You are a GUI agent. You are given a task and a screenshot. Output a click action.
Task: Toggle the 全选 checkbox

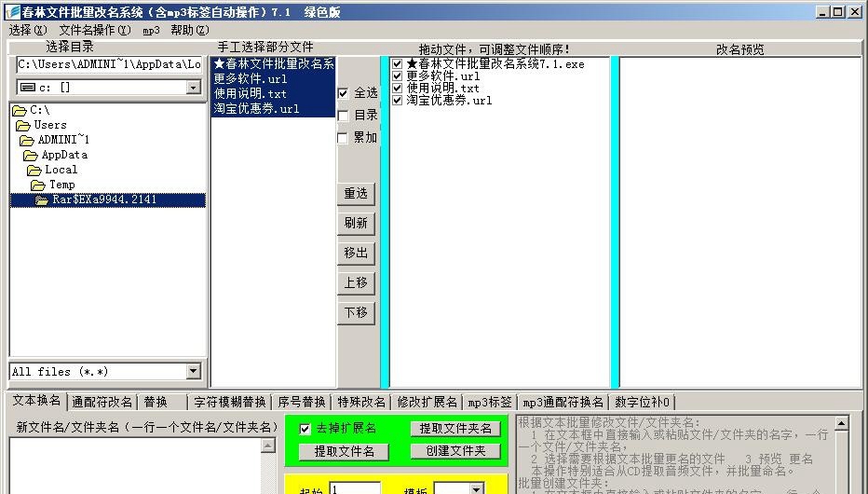[343, 93]
